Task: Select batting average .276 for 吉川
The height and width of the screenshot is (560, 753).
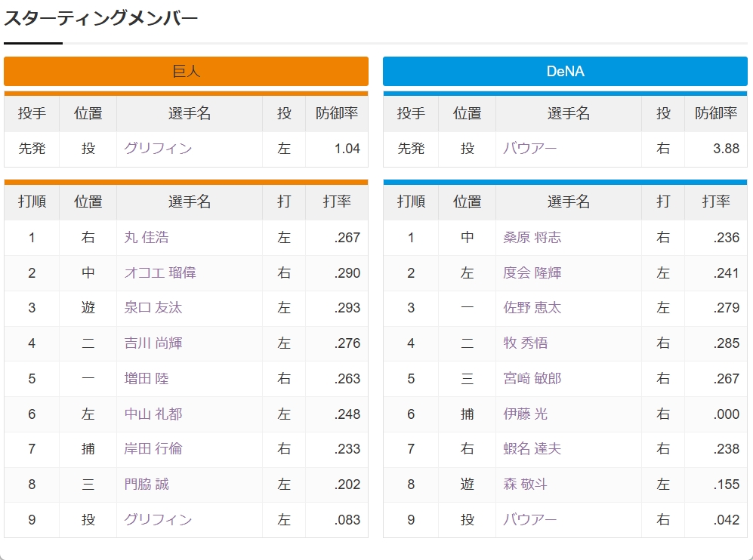Action: (347, 343)
